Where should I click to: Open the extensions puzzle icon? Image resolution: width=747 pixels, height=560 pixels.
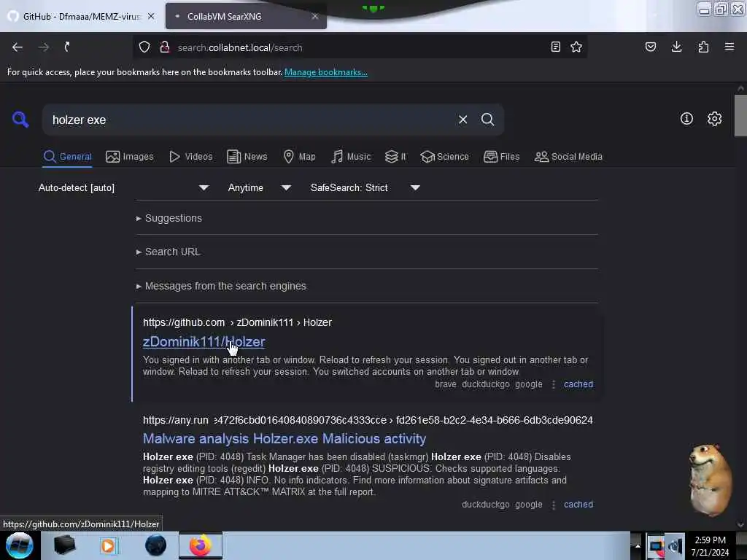click(x=703, y=47)
